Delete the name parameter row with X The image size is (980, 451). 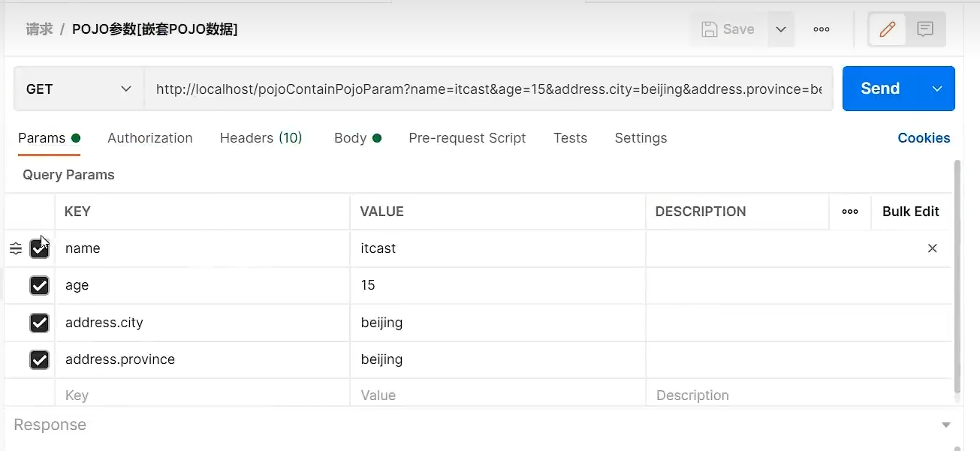pyautogui.click(x=932, y=248)
